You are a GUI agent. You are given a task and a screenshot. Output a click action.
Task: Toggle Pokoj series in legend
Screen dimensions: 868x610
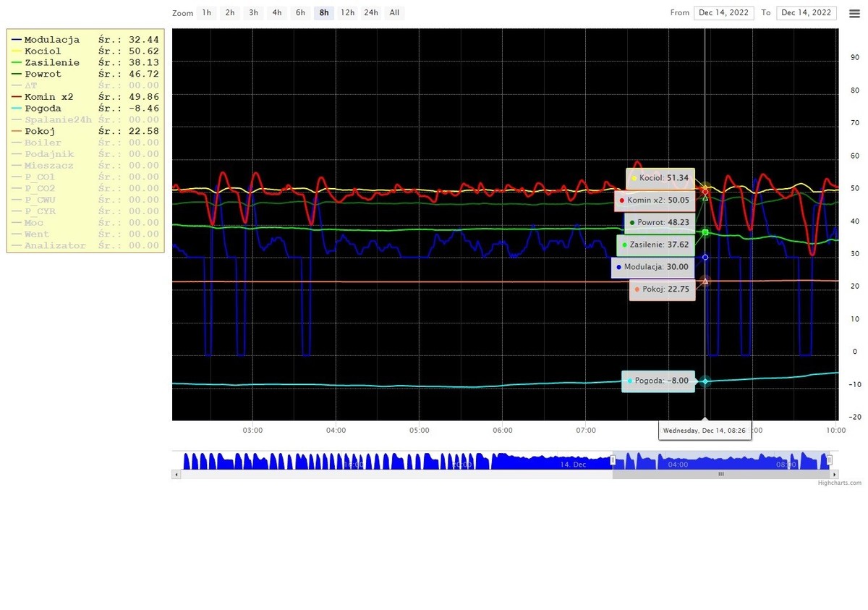click(40, 132)
